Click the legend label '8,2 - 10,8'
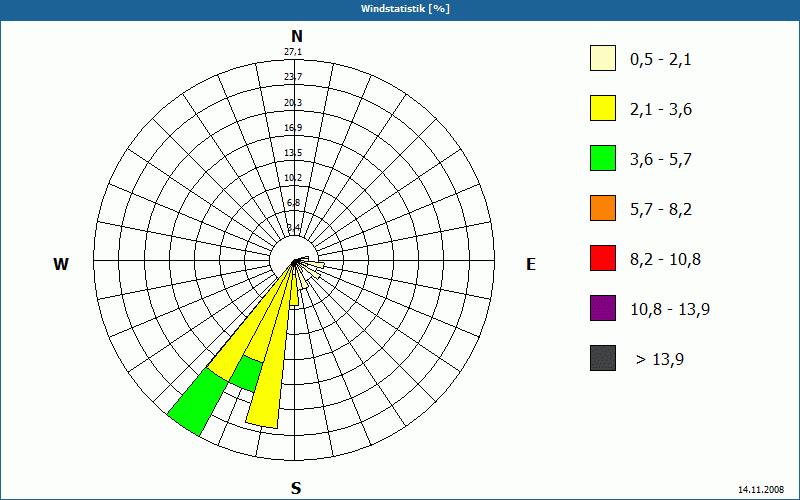The image size is (800, 500). (x=665, y=260)
